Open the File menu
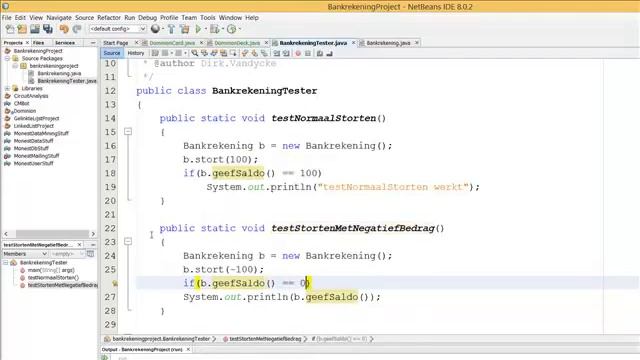This screenshot has height=360, width=640. (x=7, y=18)
